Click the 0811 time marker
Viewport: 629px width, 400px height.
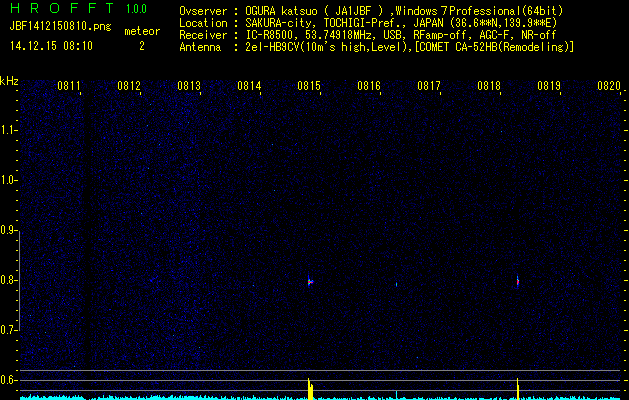tap(69, 85)
